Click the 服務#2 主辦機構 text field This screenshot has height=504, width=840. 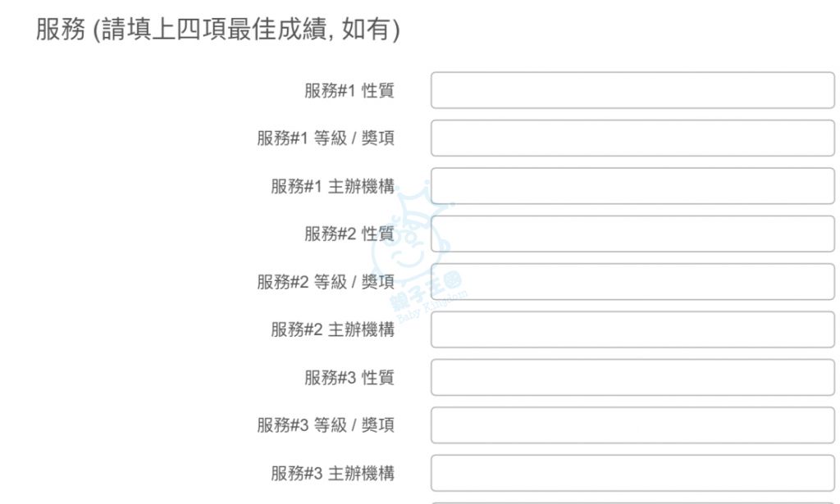632,329
